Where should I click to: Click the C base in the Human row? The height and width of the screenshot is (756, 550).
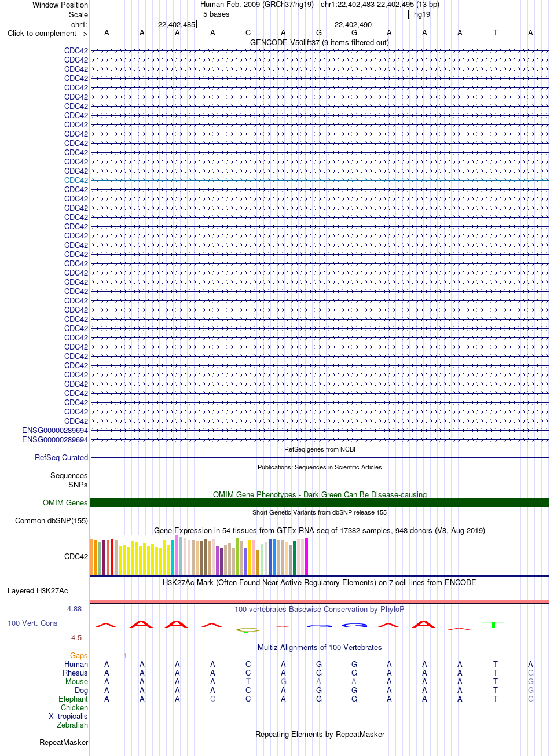248,664
